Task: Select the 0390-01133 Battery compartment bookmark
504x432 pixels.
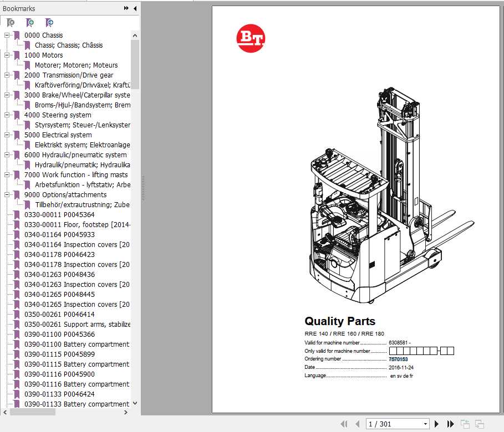Action: point(77,404)
